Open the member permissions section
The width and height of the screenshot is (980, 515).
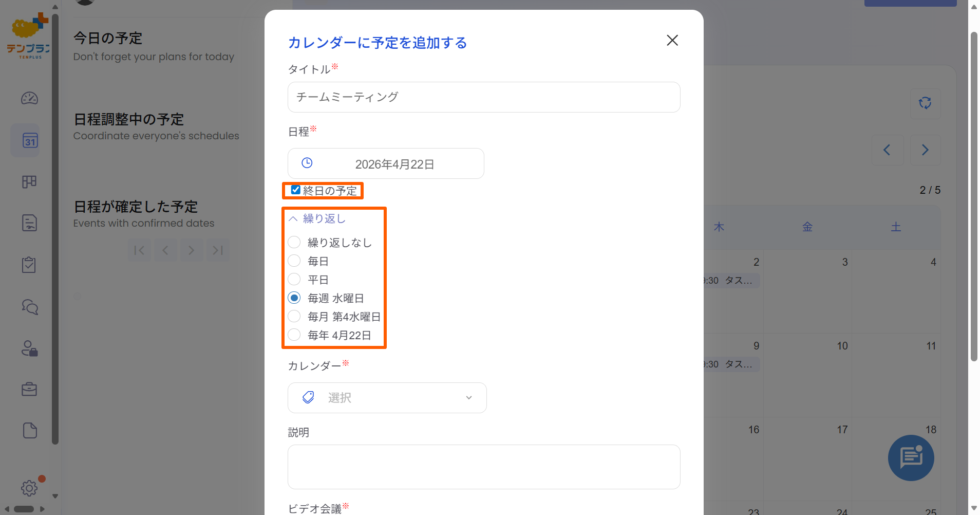pyautogui.click(x=29, y=349)
